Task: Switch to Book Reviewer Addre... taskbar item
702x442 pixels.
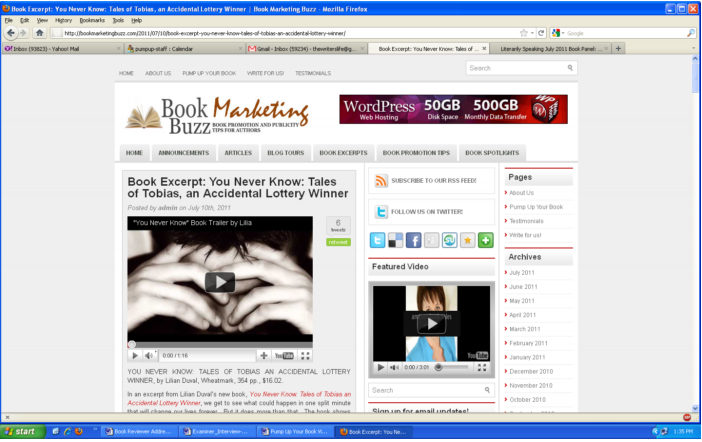Action: (139, 432)
